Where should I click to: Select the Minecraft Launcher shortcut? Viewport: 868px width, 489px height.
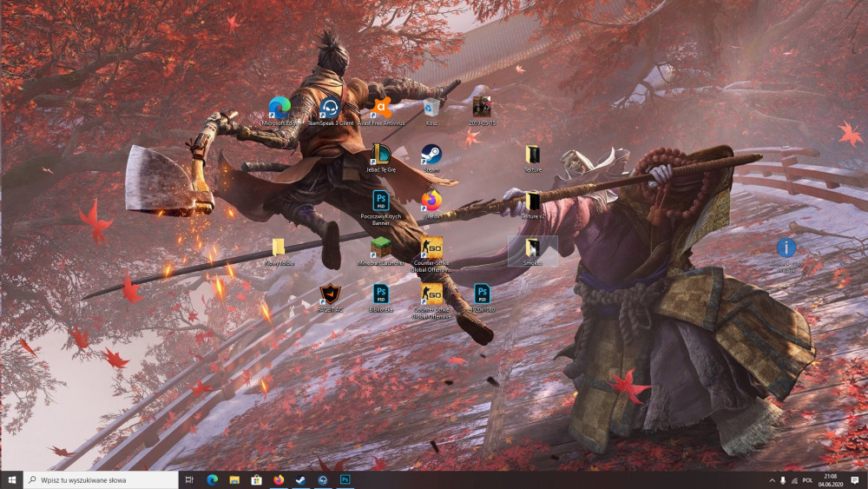coord(381,251)
